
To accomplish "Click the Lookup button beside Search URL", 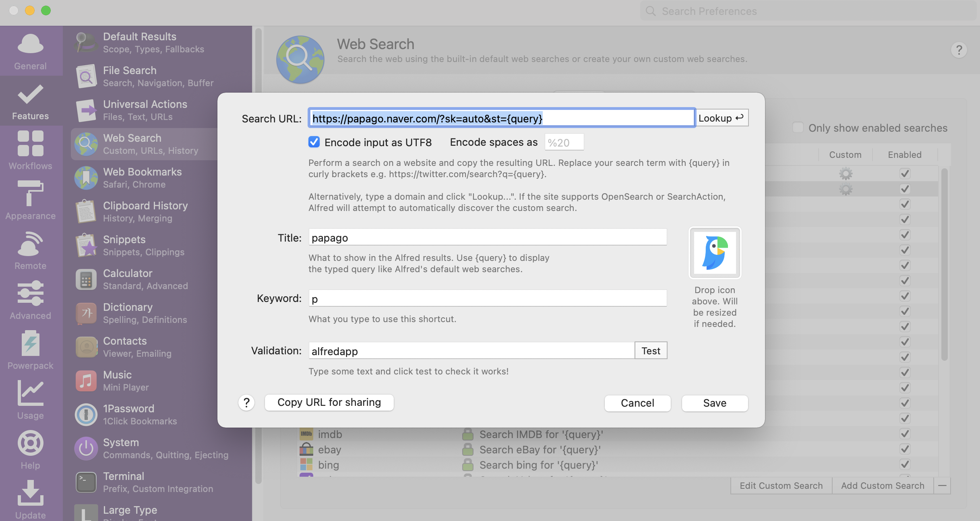I will 722,118.
